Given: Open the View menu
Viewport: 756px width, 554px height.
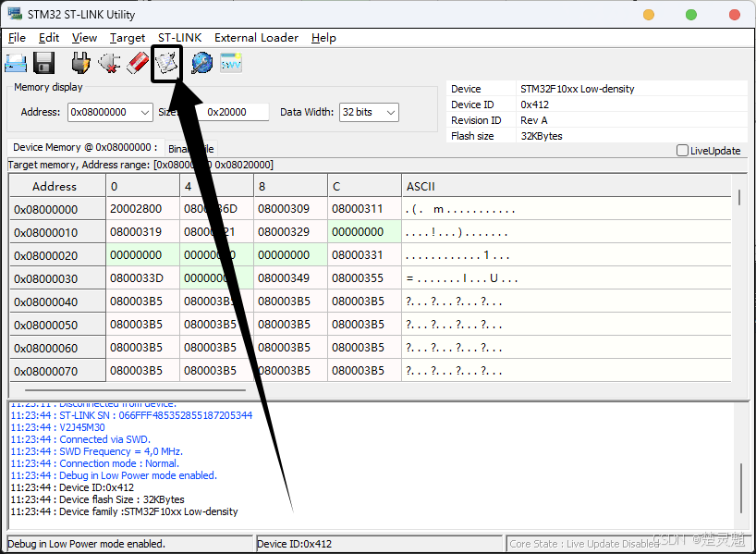Looking at the screenshot, I should (x=84, y=38).
